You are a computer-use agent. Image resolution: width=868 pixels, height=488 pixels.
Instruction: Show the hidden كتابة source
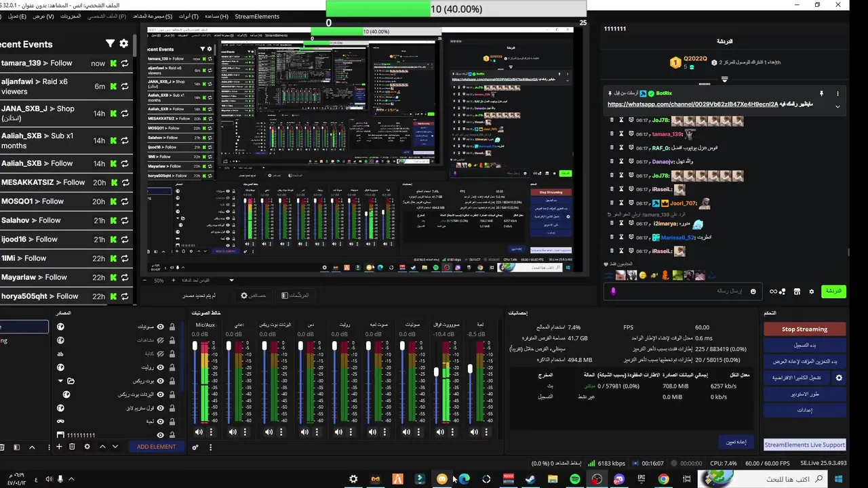(161, 354)
